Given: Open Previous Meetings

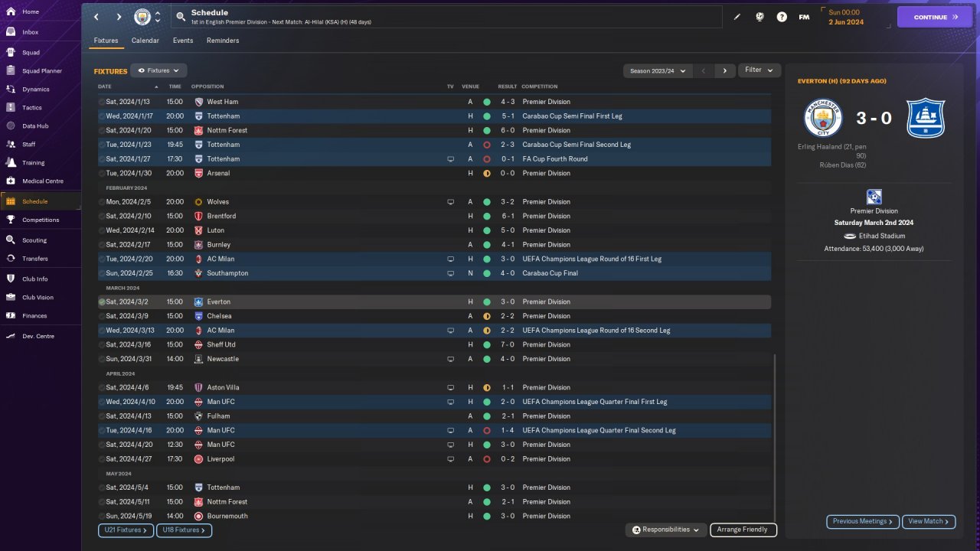Looking at the screenshot, I should click(x=863, y=521).
